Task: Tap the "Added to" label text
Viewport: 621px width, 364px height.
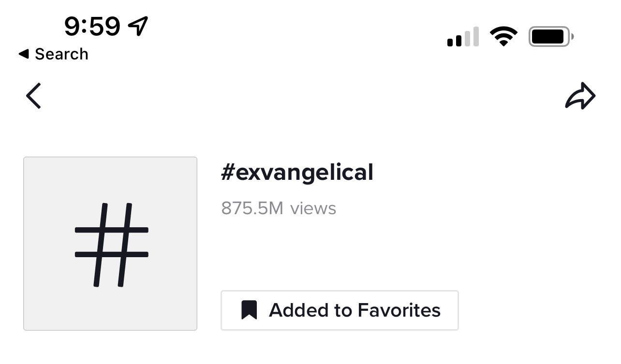Action: pos(310,310)
